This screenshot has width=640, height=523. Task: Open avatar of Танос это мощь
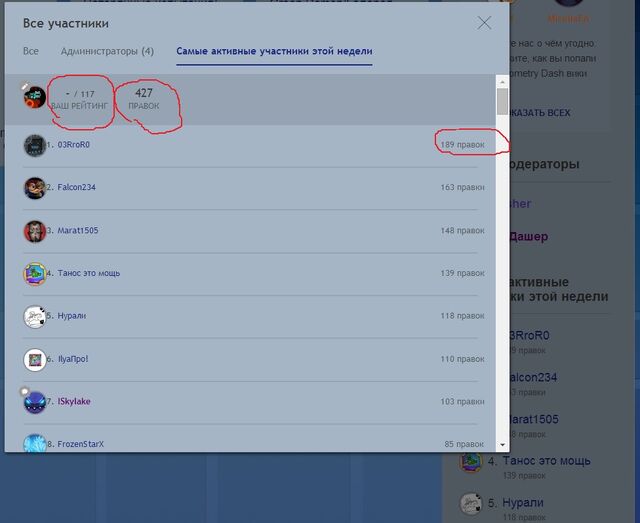(x=35, y=274)
